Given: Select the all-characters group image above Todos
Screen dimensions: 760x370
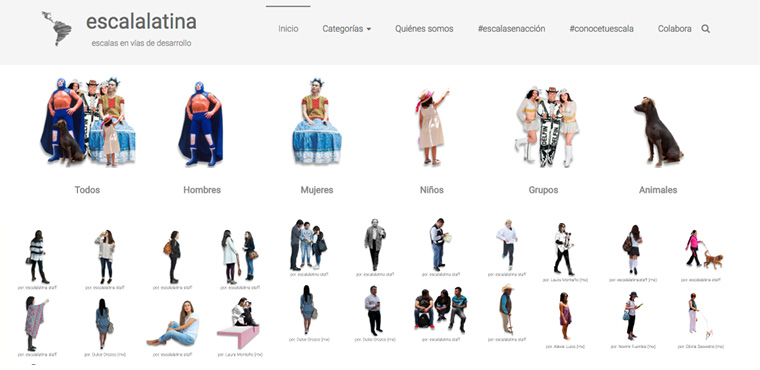Looking at the screenshot, I should tap(87, 122).
